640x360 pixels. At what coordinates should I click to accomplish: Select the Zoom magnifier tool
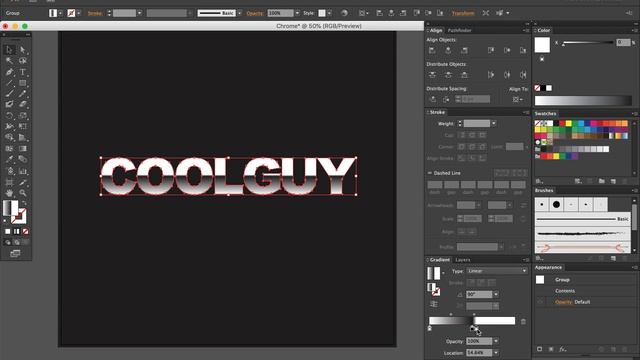22,193
